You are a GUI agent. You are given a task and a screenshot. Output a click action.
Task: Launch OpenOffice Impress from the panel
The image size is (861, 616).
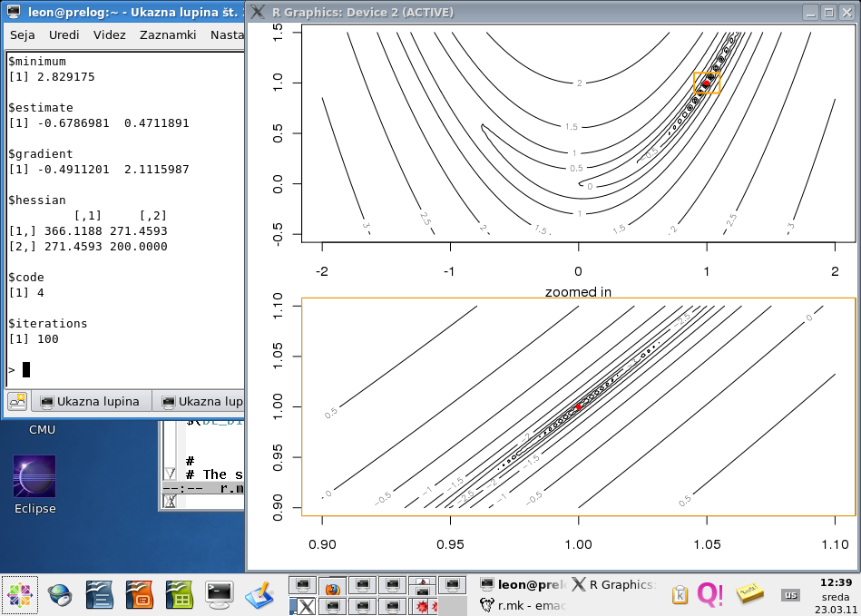[x=140, y=595]
